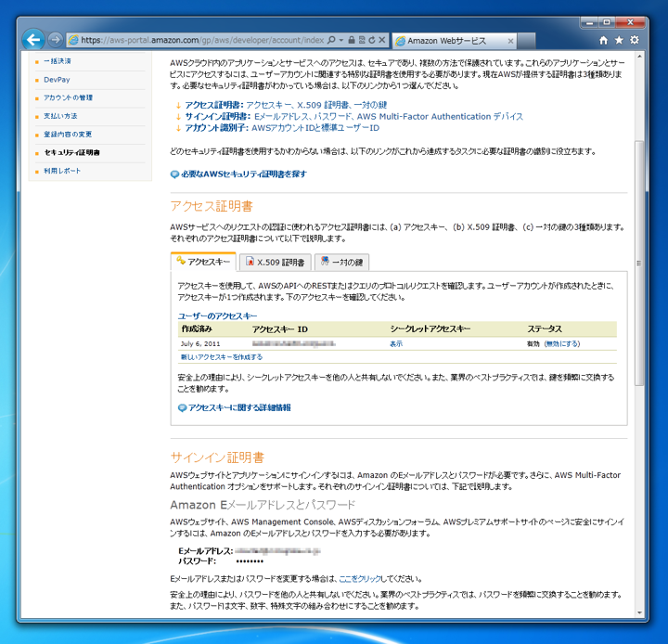Click the シークレットアクセスキー column header
668x644 pixels.
pos(430,329)
